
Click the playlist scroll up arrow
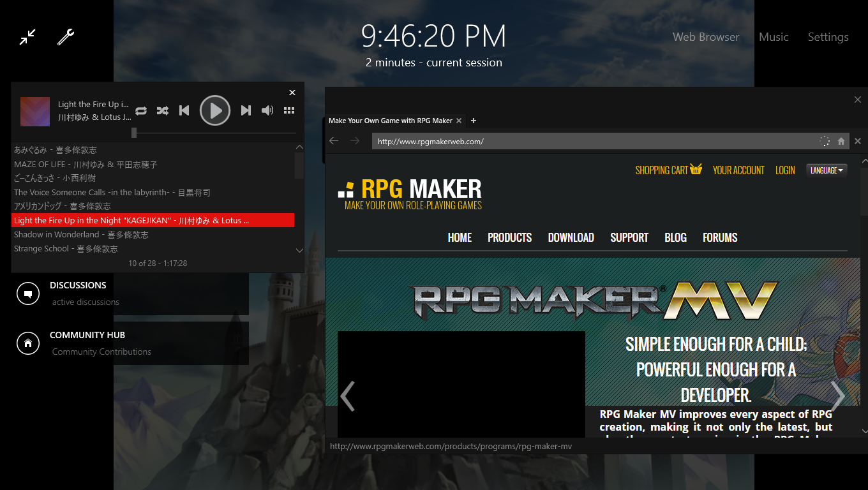point(299,147)
